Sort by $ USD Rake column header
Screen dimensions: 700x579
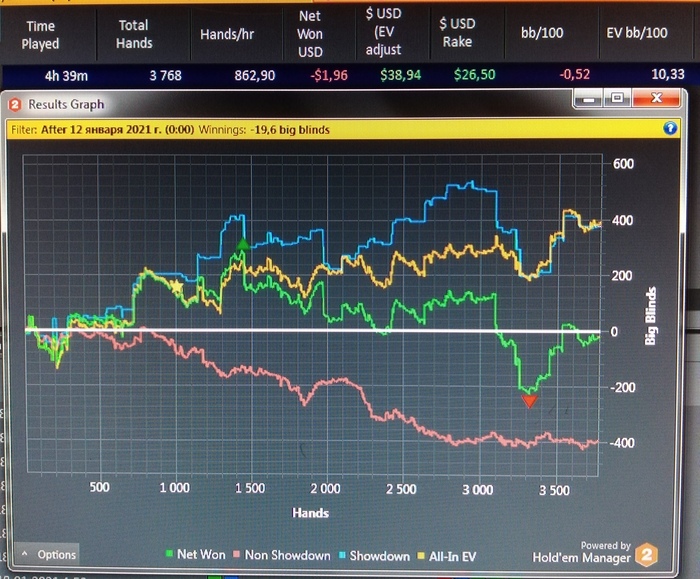(457, 33)
